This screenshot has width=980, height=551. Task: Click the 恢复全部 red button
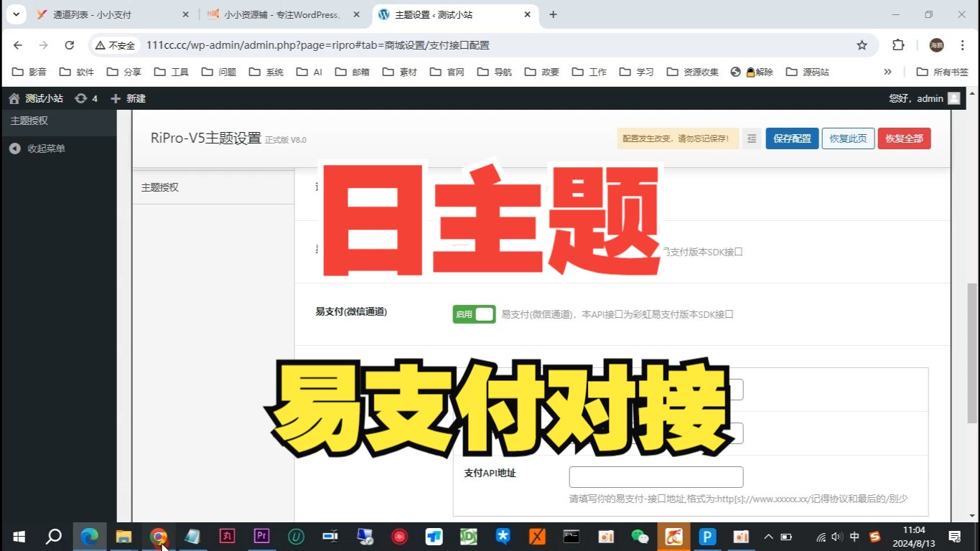point(904,138)
